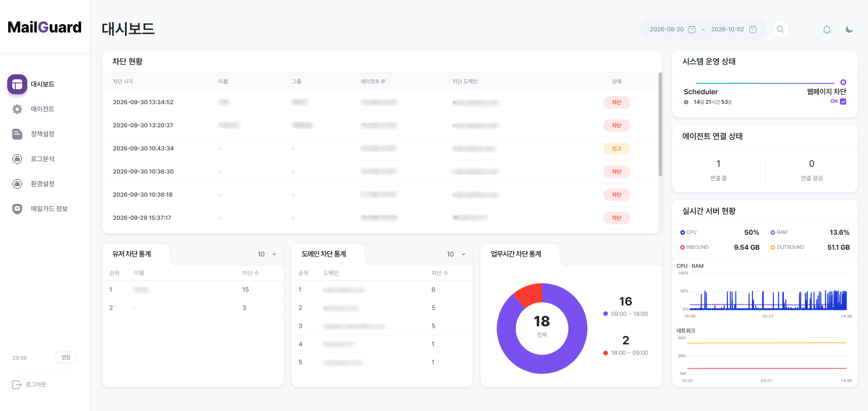Open the 대시보드 sidebar icon
868x411 pixels.
17,84
